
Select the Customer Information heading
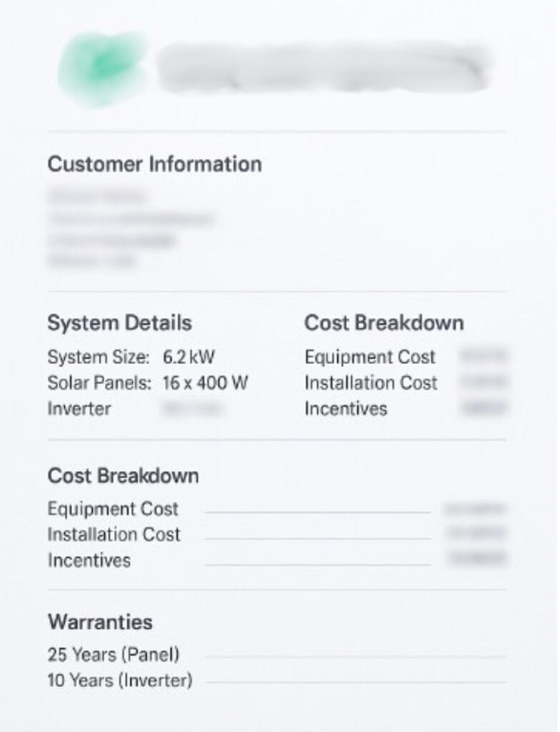tap(154, 164)
